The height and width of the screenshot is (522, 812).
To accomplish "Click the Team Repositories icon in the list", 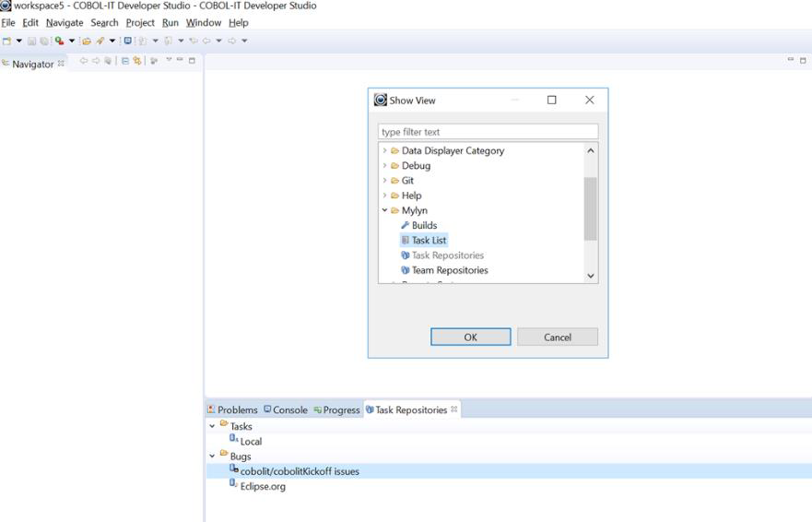I will pos(405,270).
